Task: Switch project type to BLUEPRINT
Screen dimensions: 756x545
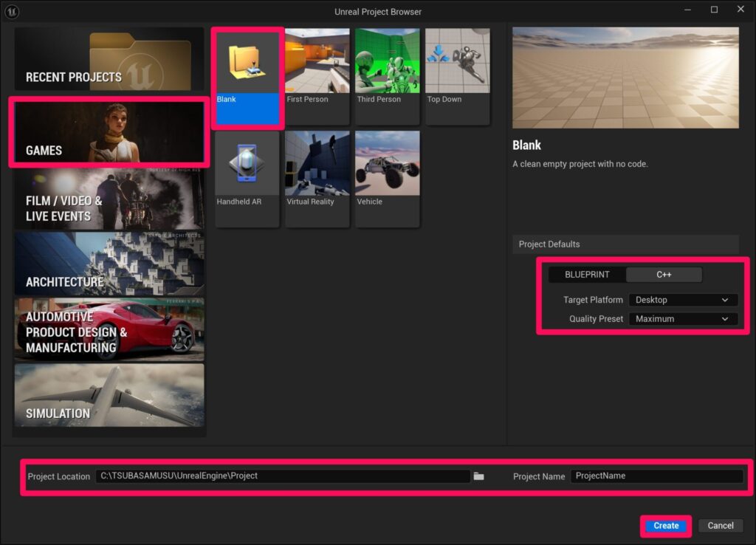Action: tap(587, 275)
